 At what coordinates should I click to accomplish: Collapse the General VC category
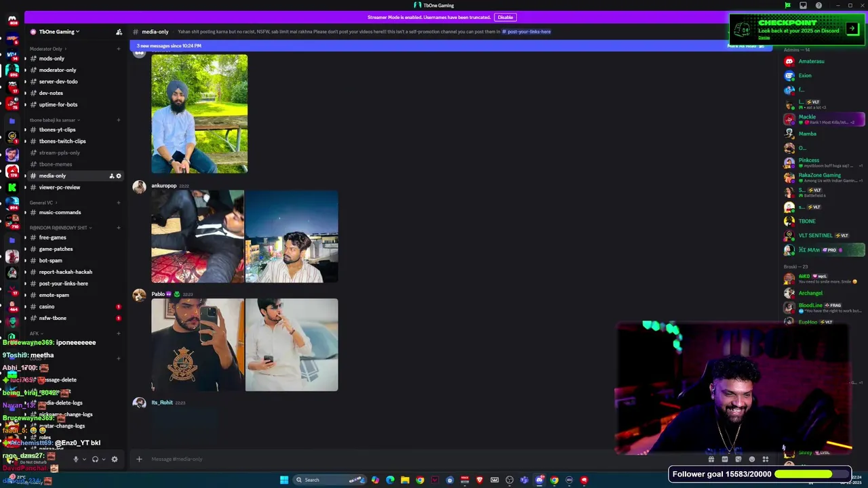[43, 203]
